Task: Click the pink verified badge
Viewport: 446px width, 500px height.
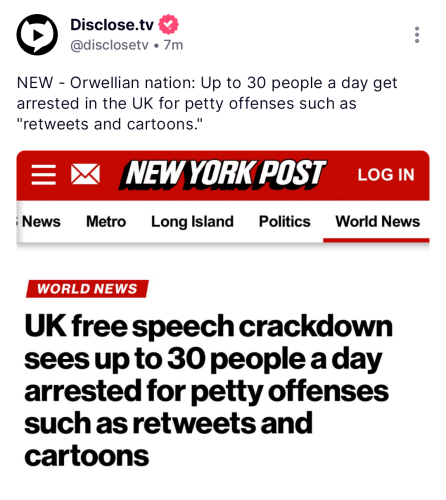Action: 168,24
